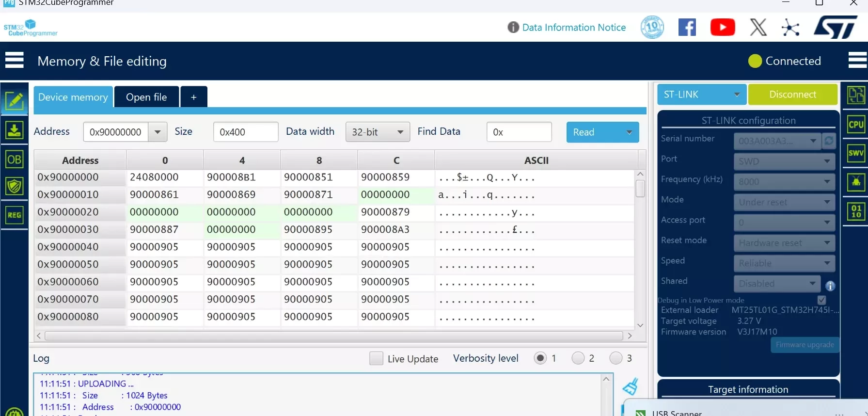Select verbosity level 3 radio button

[615, 358]
